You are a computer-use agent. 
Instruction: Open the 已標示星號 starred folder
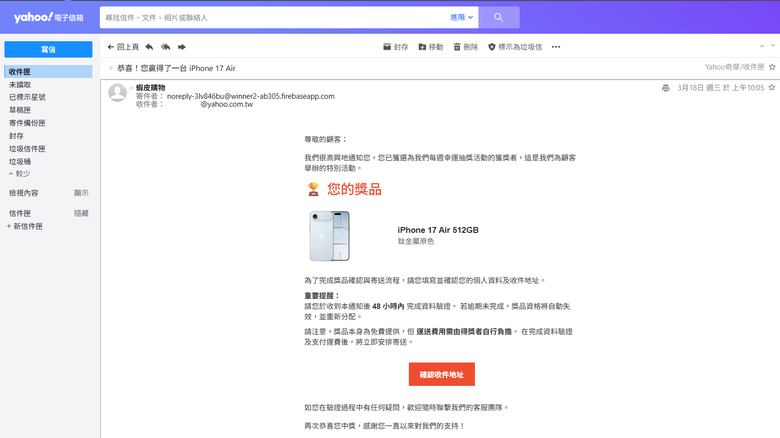(27, 97)
